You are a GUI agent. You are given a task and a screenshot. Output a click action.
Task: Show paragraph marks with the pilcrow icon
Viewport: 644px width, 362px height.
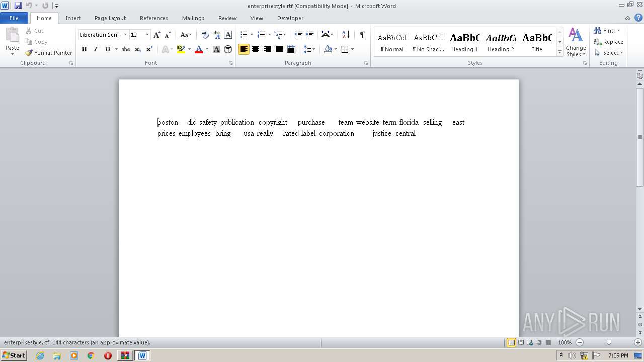(x=362, y=35)
